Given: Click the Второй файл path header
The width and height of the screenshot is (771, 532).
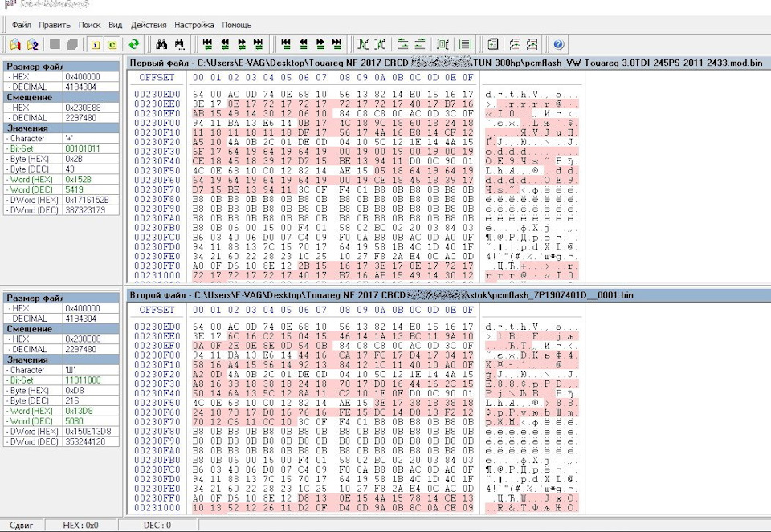Looking at the screenshot, I should tap(448, 295).
